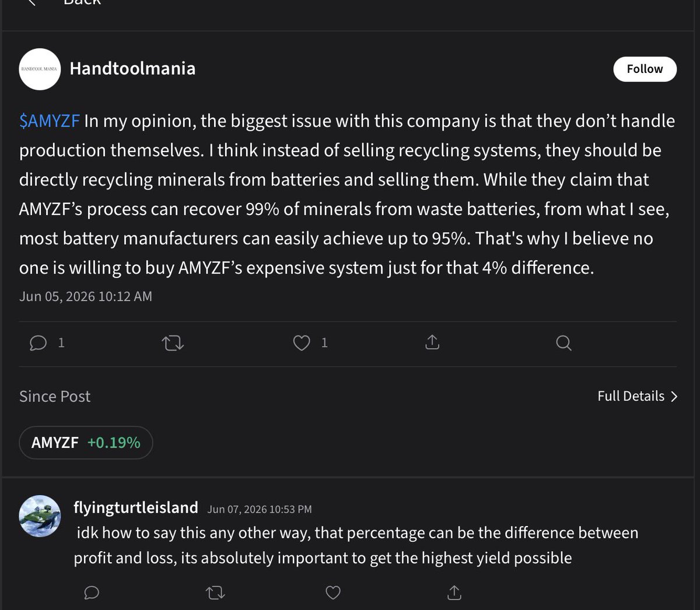Tap the search magnifier icon under post
The height and width of the screenshot is (610, 700).
tap(563, 342)
